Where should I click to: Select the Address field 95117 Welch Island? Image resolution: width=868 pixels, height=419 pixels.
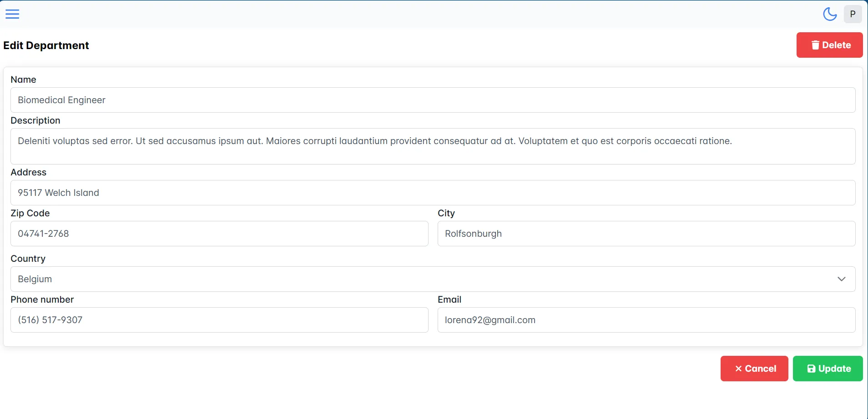(x=432, y=193)
